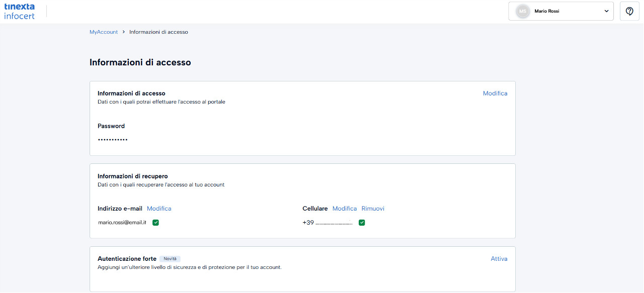Click the Tinexta Infocert logo
Screen dimensions: 644x293
point(20,11)
